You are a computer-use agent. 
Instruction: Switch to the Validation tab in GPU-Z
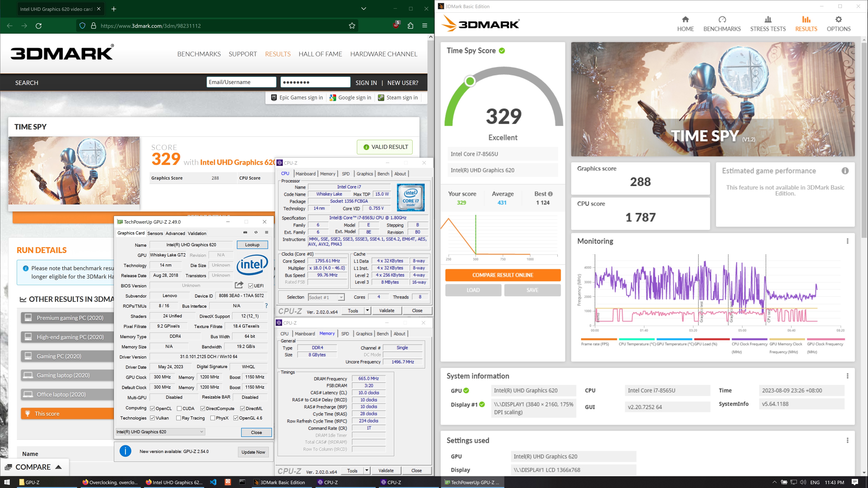(197, 233)
